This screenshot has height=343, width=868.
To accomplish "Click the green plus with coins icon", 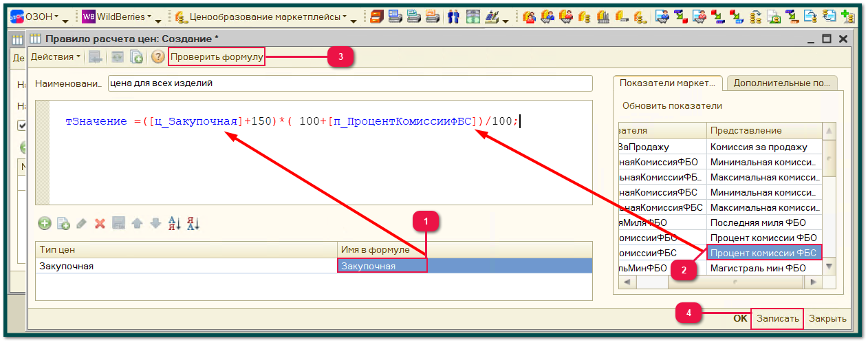I will [x=847, y=16].
